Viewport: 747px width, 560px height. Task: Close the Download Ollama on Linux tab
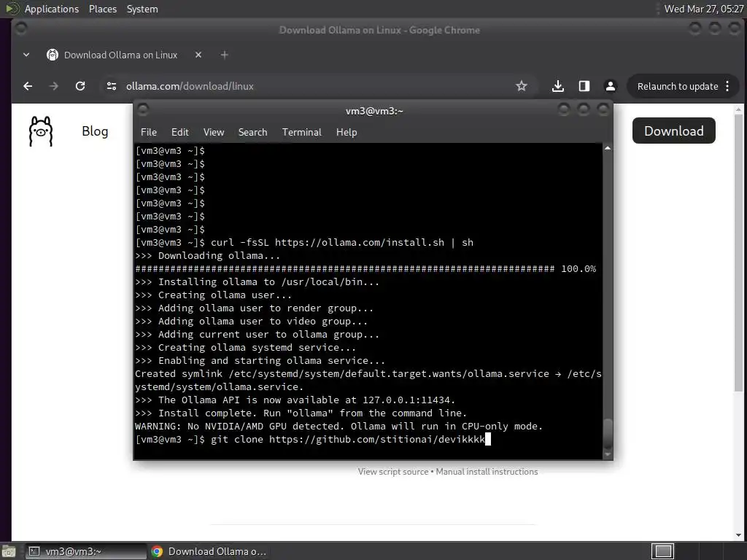click(198, 55)
